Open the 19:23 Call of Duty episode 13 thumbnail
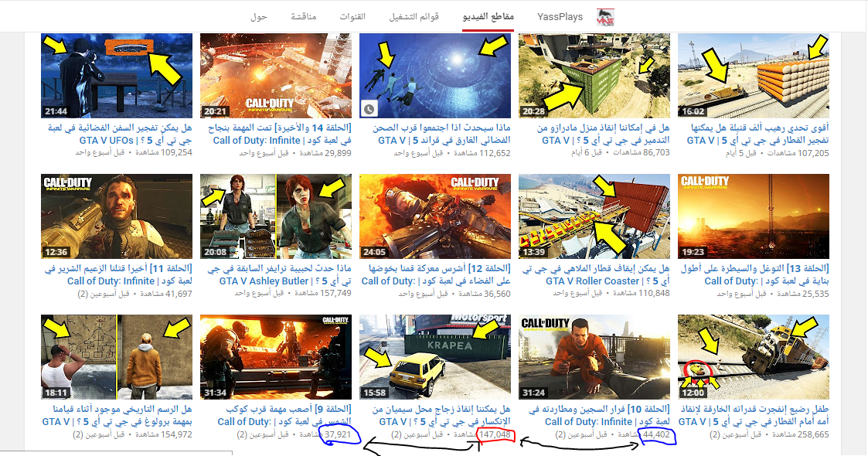This screenshot has height=456, width=868. (x=754, y=216)
